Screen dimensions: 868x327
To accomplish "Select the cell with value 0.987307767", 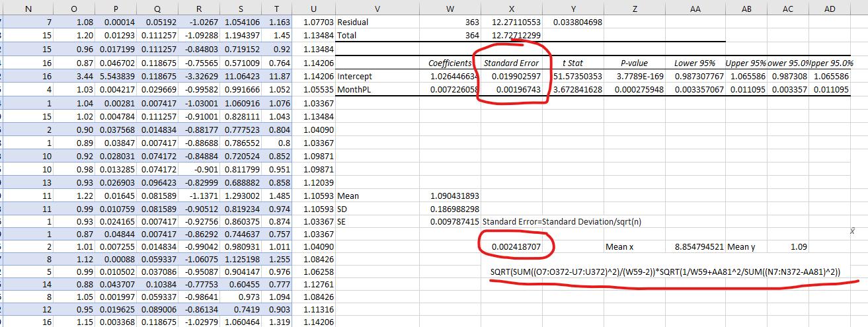I will pos(695,76).
